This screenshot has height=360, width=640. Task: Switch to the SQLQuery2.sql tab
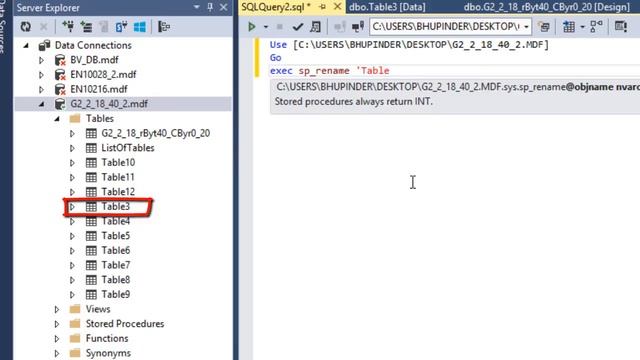coord(276,7)
